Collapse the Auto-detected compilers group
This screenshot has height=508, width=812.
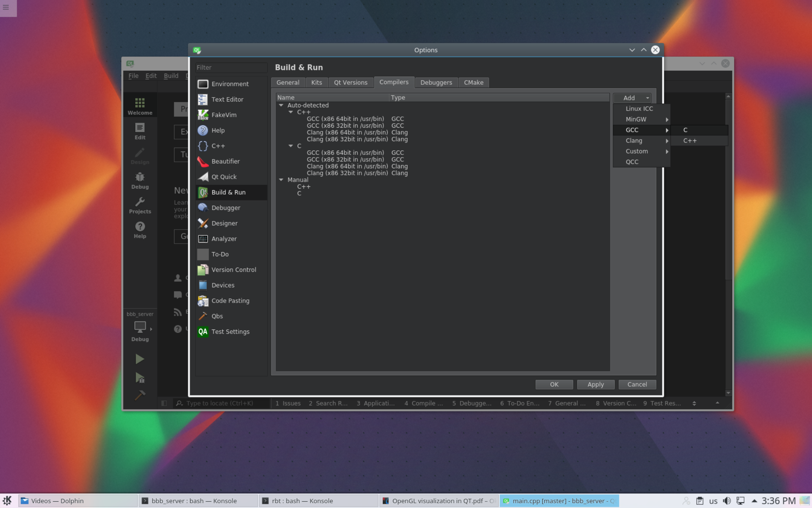(281, 105)
